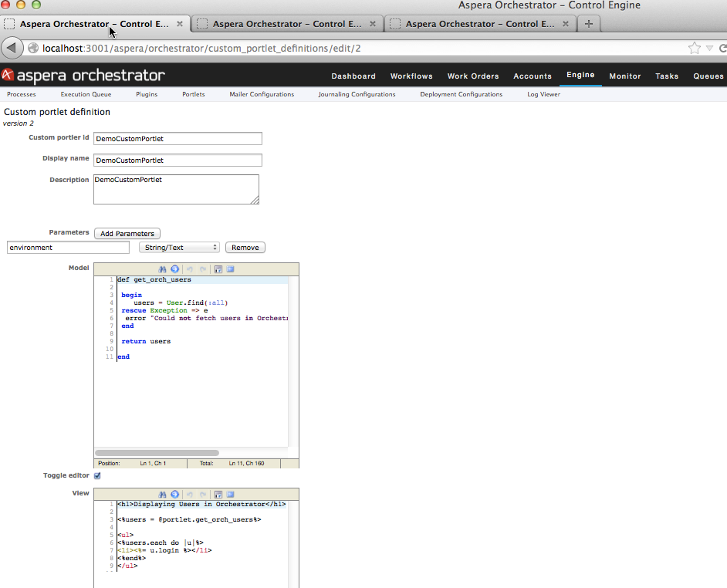
Task: Click the address bar history dropdown arrow
Action: pyautogui.click(x=709, y=48)
